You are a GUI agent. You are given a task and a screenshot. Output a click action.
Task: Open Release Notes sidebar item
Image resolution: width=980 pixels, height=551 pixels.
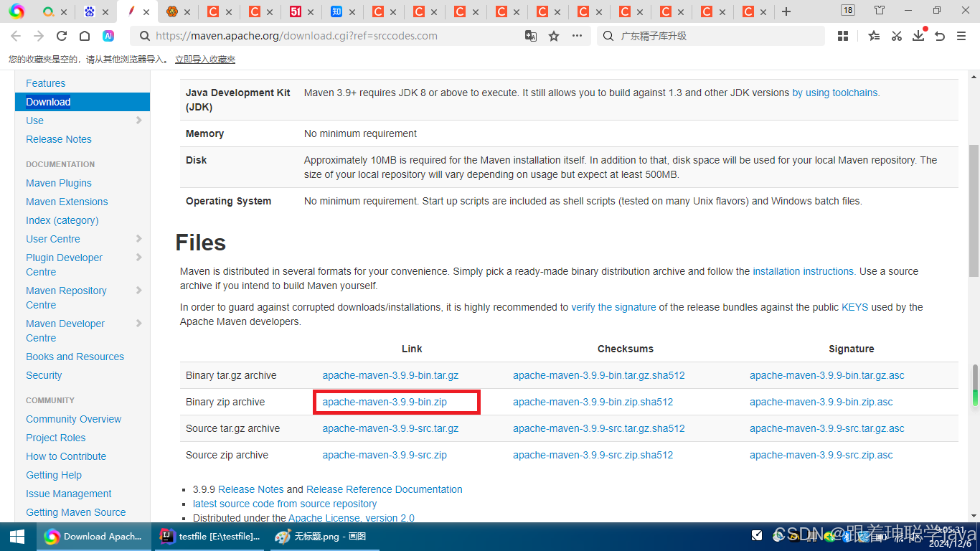click(59, 139)
